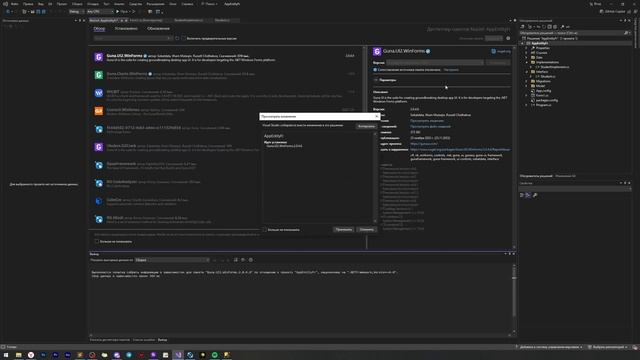
Task: Click the Копировать button in the dialog
Action: click(366, 126)
